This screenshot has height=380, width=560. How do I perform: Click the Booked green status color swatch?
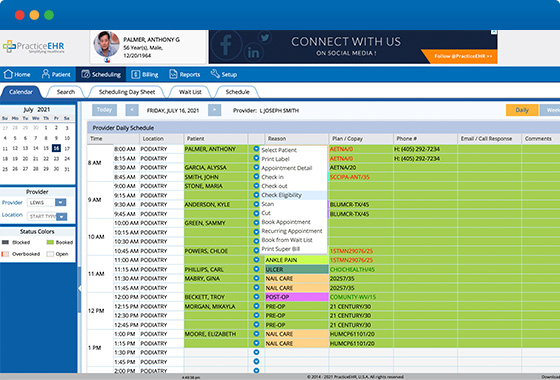(50, 242)
